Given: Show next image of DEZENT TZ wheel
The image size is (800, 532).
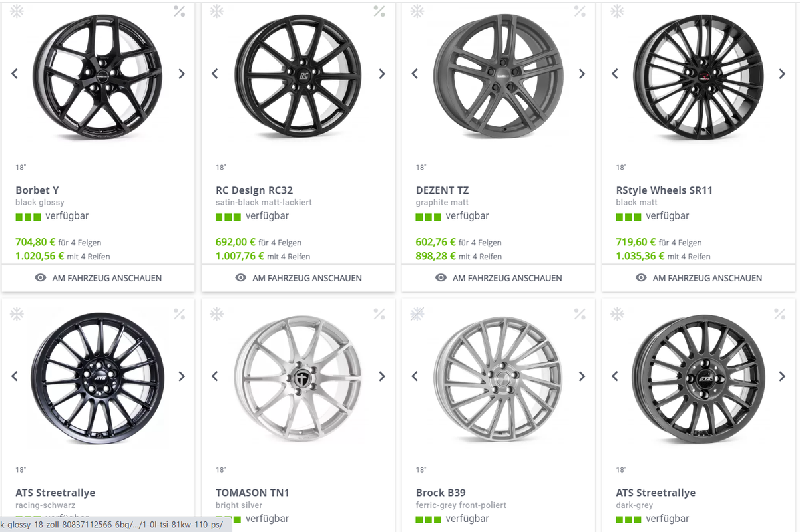Looking at the screenshot, I should (582, 74).
